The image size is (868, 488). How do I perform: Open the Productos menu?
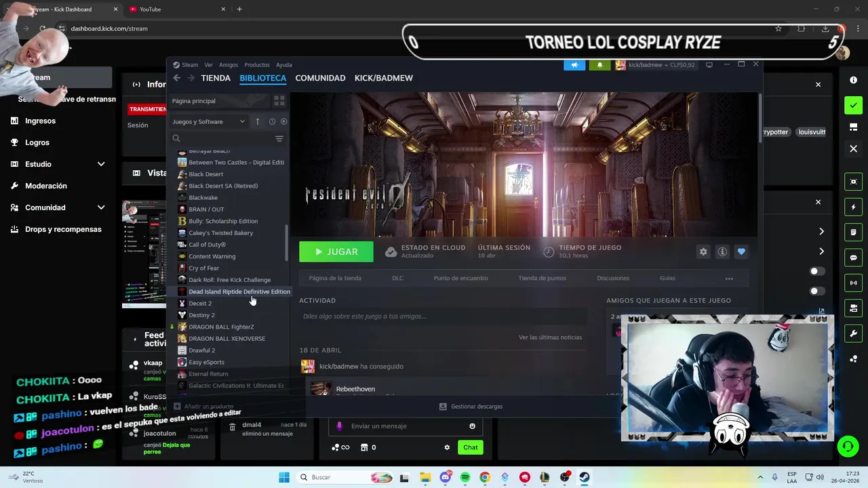pos(257,65)
